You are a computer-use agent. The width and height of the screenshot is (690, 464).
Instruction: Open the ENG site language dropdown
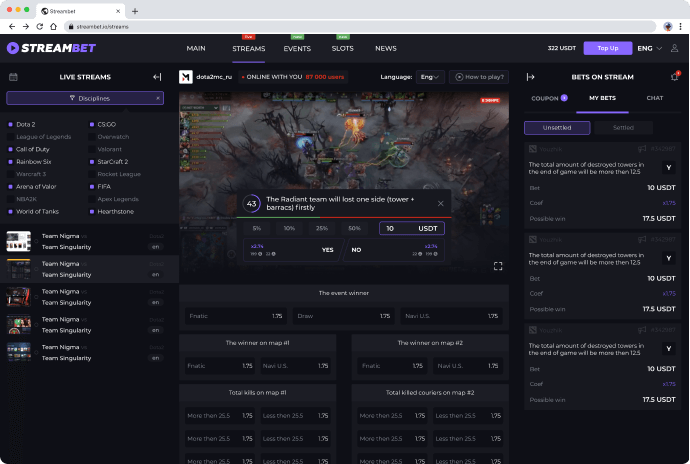(650, 48)
